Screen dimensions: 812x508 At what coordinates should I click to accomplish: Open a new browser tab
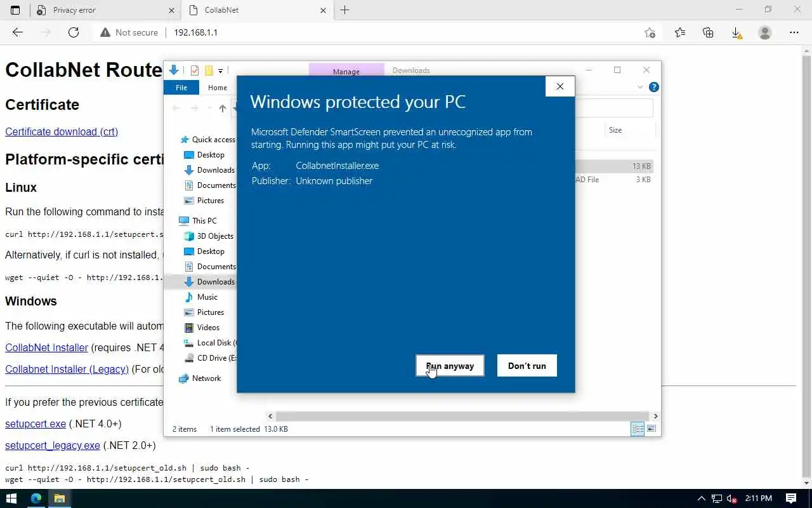tap(344, 10)
